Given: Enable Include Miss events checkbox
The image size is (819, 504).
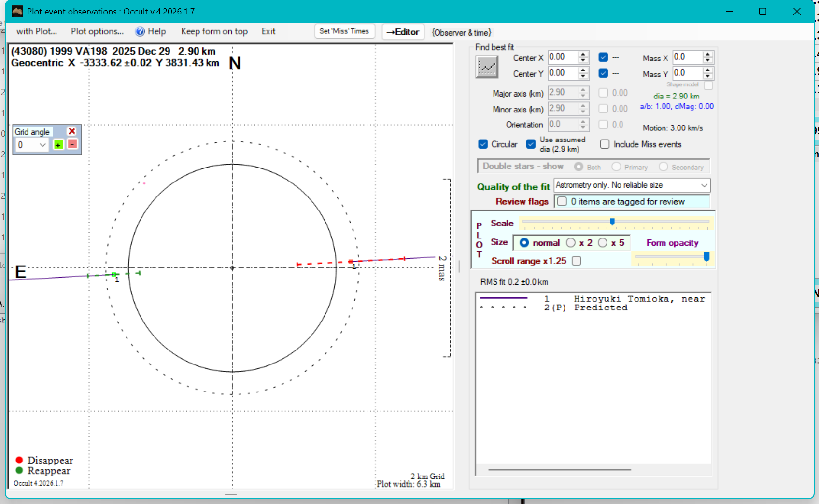Looking at the screenshot, I should [605, 144].
